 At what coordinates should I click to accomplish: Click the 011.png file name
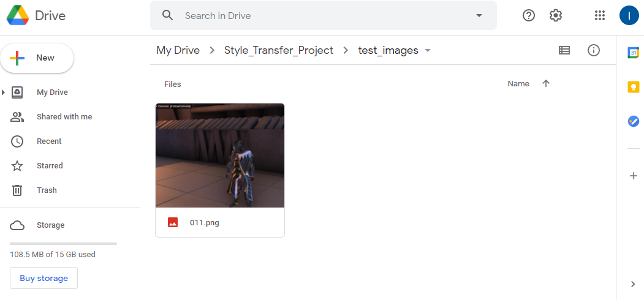pyautogui.click(x=205, y=223)
